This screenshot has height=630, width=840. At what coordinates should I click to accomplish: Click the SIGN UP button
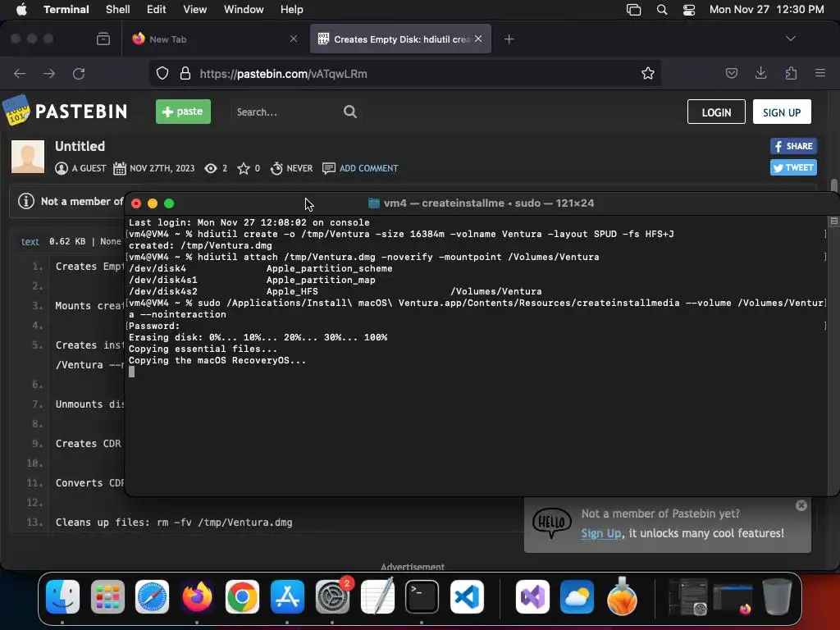click(x=782, y=112)
